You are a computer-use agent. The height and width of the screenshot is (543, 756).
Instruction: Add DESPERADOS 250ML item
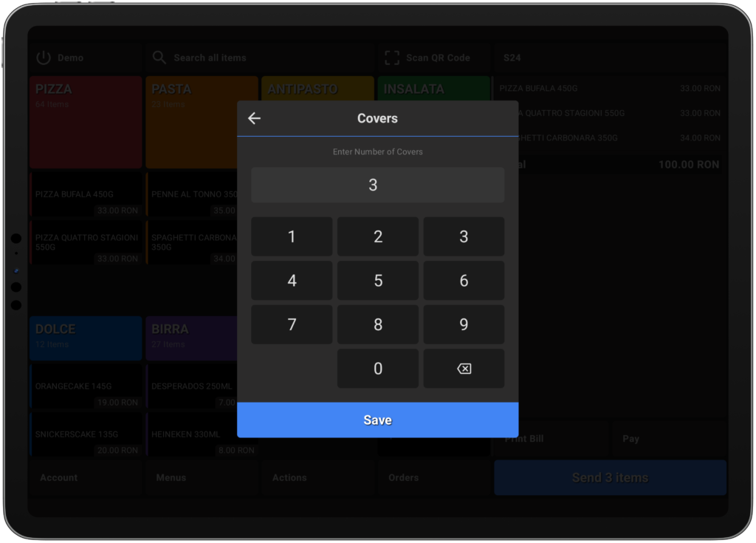pos(192,386)
